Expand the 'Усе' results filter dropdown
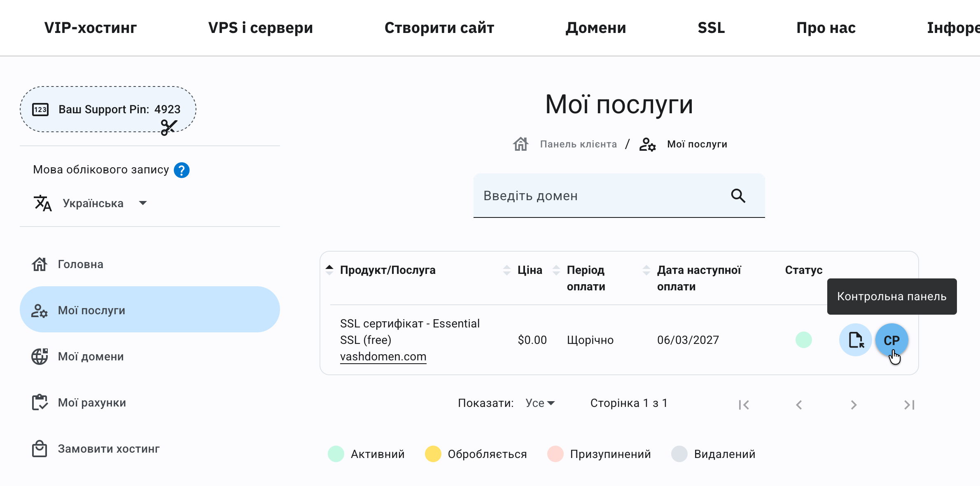 (539, 403)
